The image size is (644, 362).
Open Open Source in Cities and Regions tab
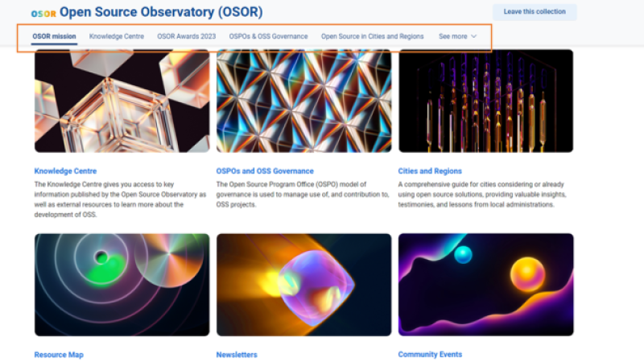pyautogui.click(x=372, y=36)
